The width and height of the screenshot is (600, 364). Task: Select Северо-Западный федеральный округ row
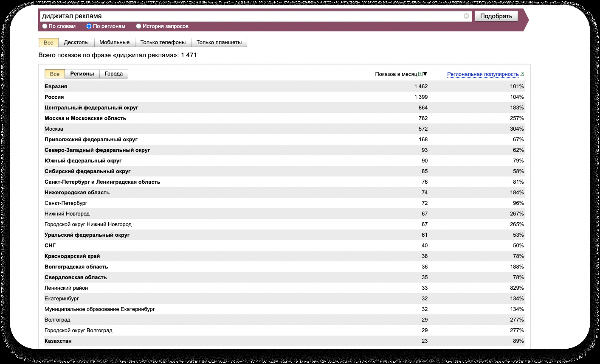pos(285,150)
